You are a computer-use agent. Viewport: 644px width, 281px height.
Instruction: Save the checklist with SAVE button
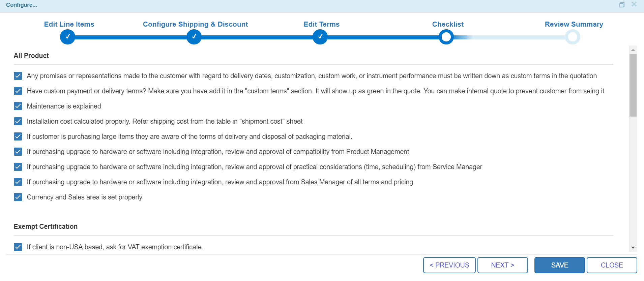[560, 265]
